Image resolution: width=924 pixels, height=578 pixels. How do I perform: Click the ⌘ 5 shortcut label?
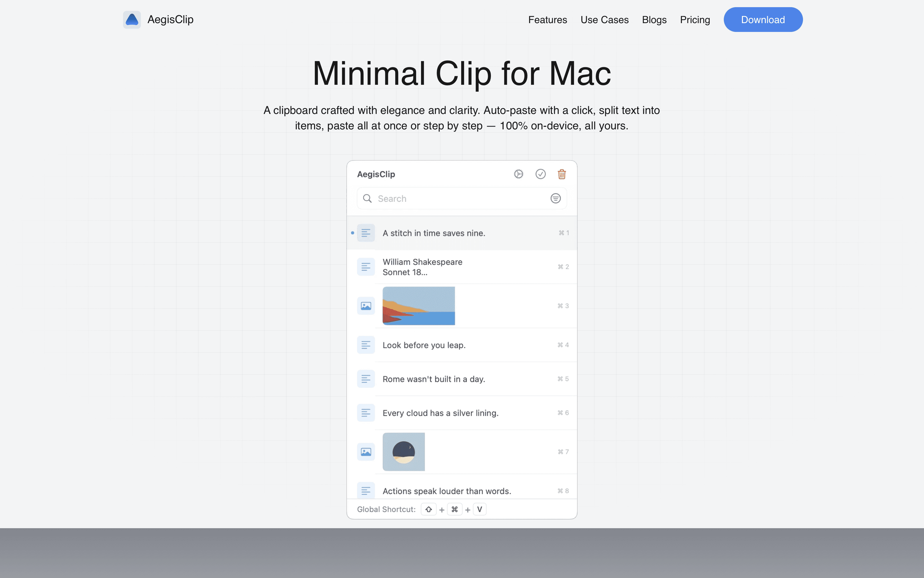tap(563, 379)
